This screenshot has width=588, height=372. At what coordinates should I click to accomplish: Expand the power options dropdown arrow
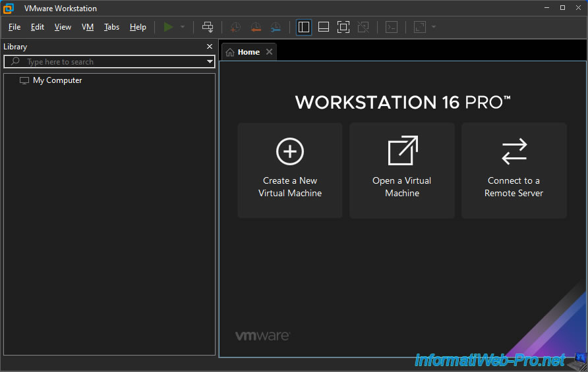183,27
